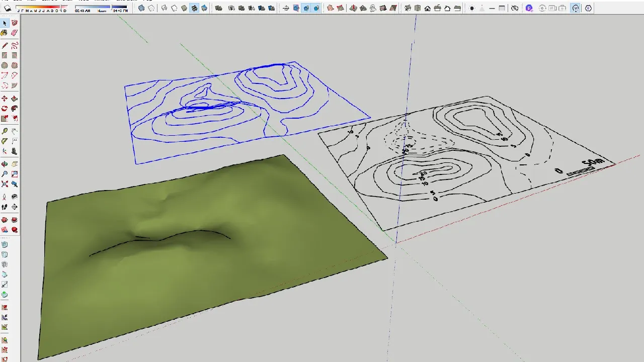Viewport: 644px width, 362px height.
Task: Toggle Back Edges style
Action: tap(152, 8)
